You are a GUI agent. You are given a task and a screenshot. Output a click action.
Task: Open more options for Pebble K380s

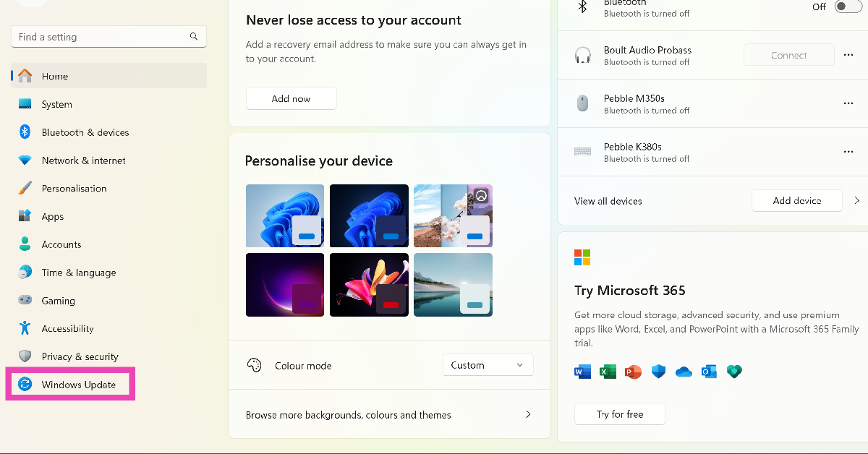coord(848,152)
